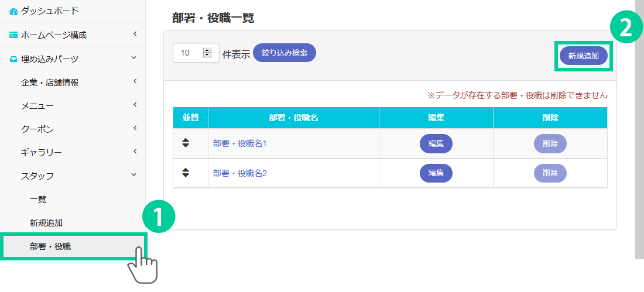The height and width of the screenshot is (292, 644).
Task: Click sort handle for 部署・役職名1 row
Action: [186, 143]
